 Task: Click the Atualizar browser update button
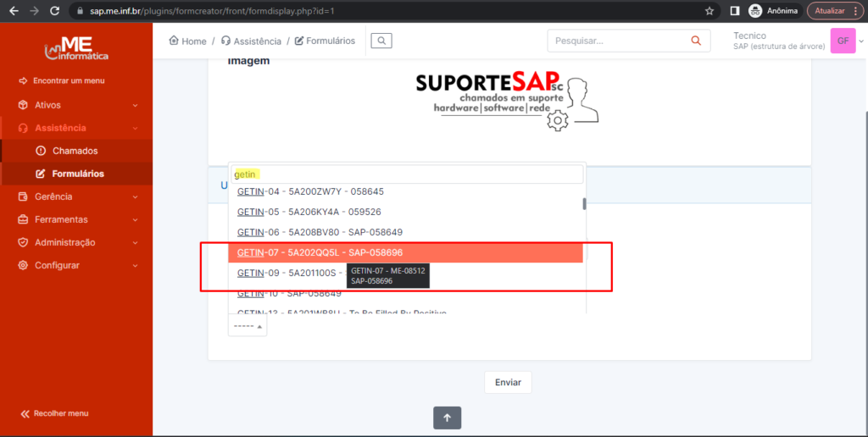tap(835, 10)
